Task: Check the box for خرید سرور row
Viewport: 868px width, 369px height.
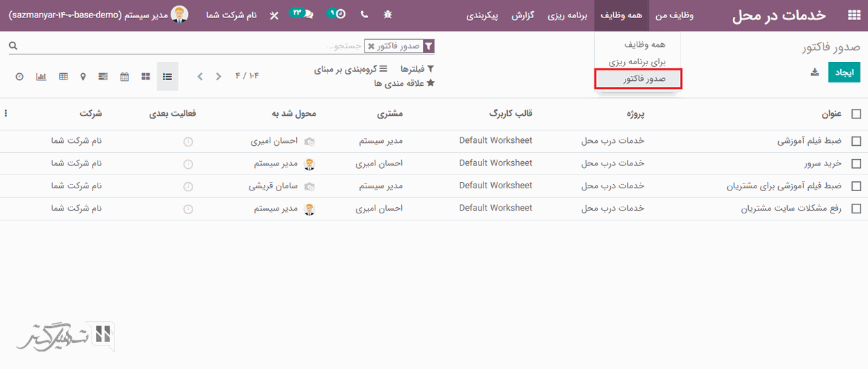Action: point(856,164)
